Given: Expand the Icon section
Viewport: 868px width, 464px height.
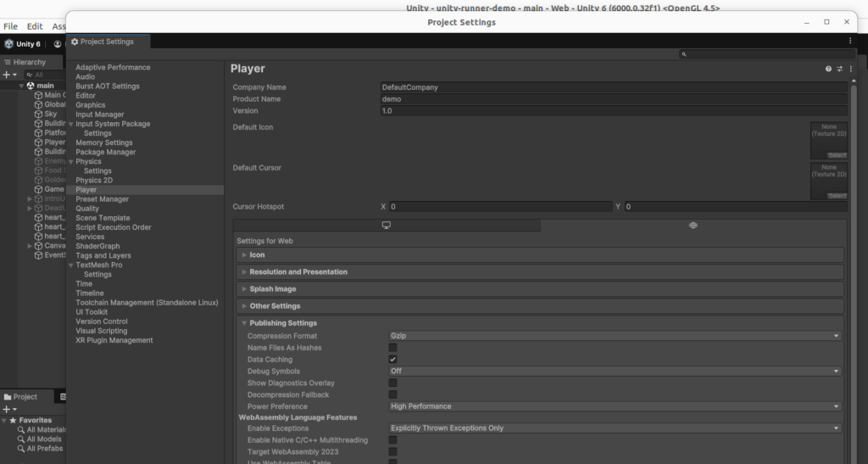Looking at the screenshot, I should (540, 254).
